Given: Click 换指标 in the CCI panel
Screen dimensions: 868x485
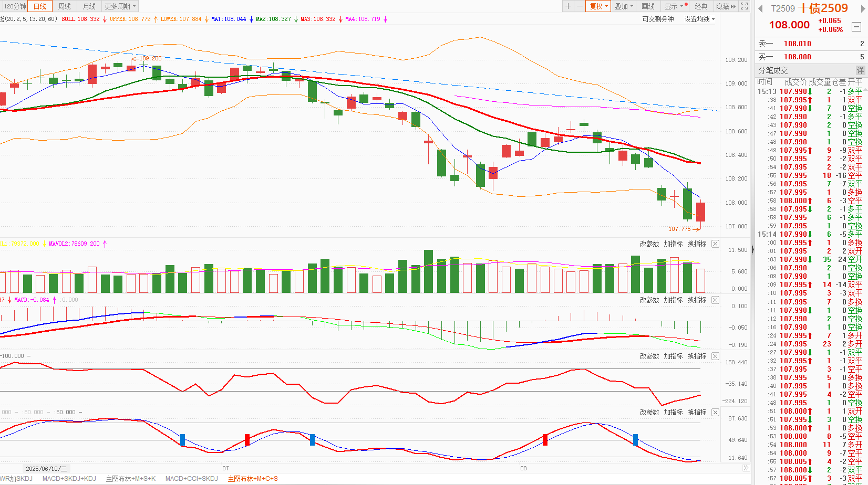Looking at the screenshot, I should point(697,356).
